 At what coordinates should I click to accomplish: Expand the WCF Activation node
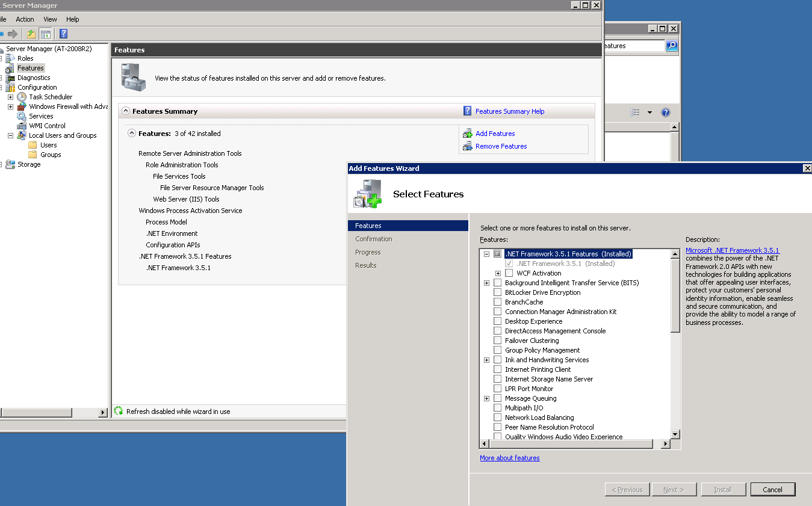click(498, 273)
